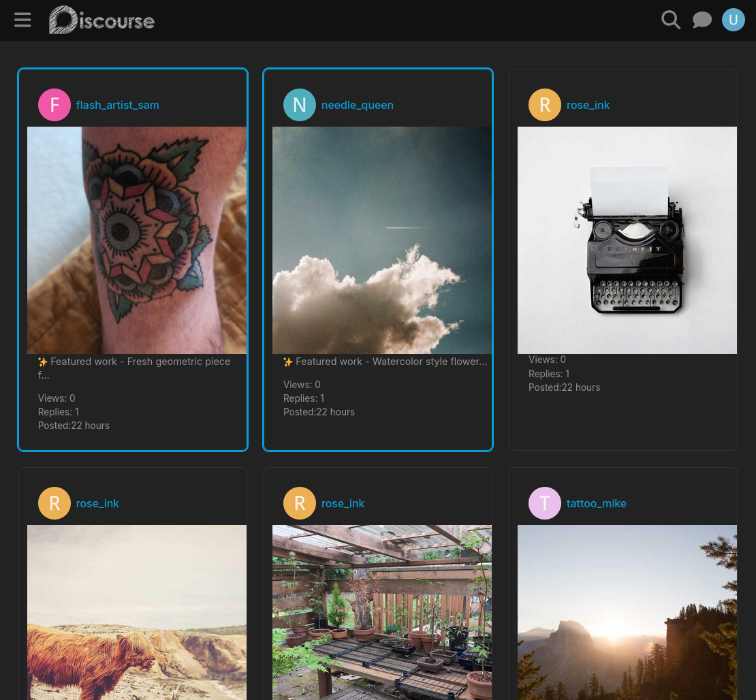Viewport: 756px width, 700px height.
Task: Click flash_artist_sam's avatar icon
Action: coord(54,105)
